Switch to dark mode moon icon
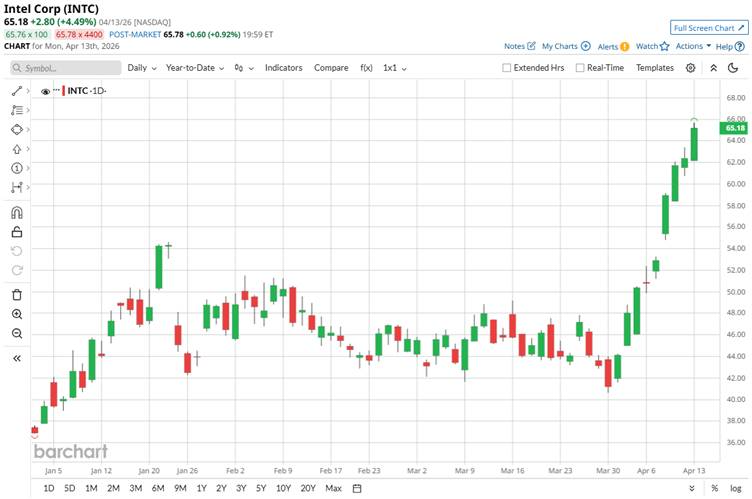This screenshot has height=499, width=752. tap(733, 68)
